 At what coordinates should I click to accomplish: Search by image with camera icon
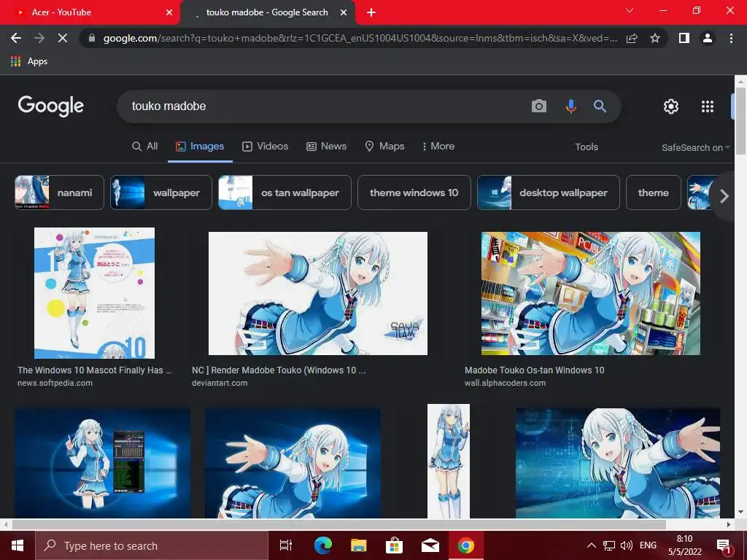(539, 106)
